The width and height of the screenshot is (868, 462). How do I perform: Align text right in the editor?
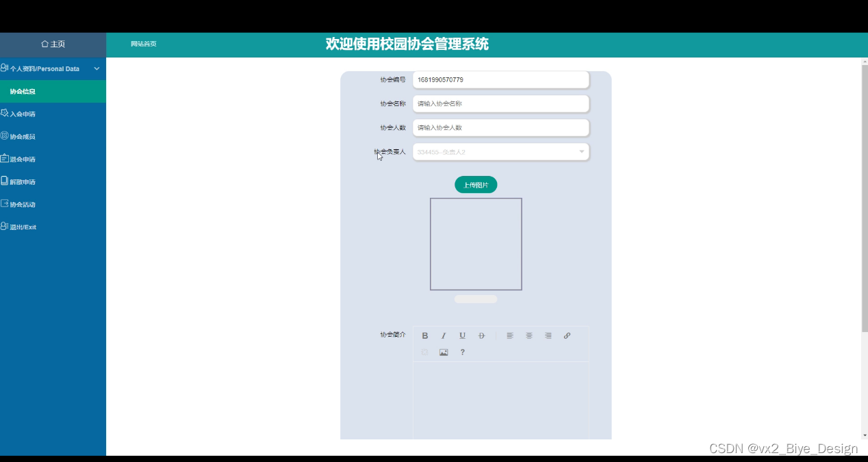pos(548,335)
